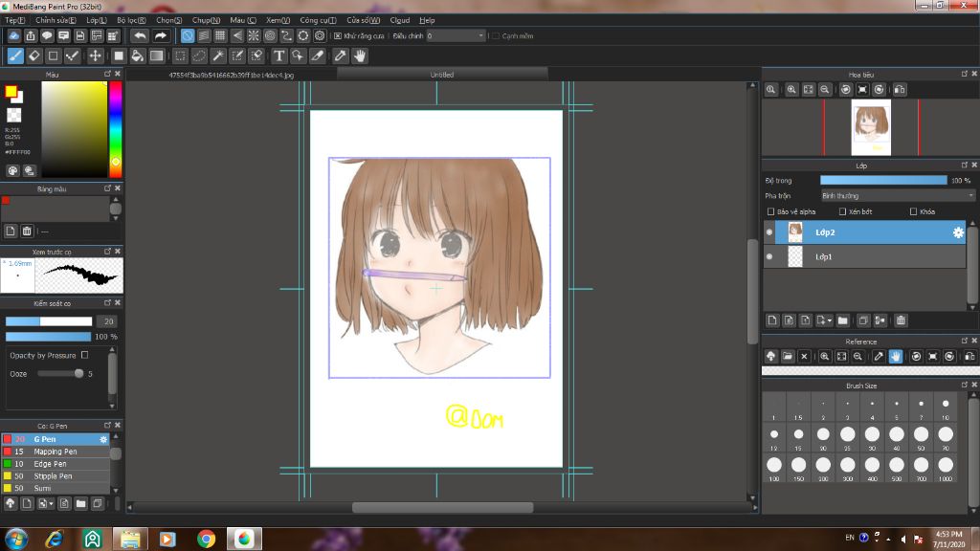The height and width of the screenshot is (551, 980).
Task: Select the Lasso tool
Action: point(199,56)
